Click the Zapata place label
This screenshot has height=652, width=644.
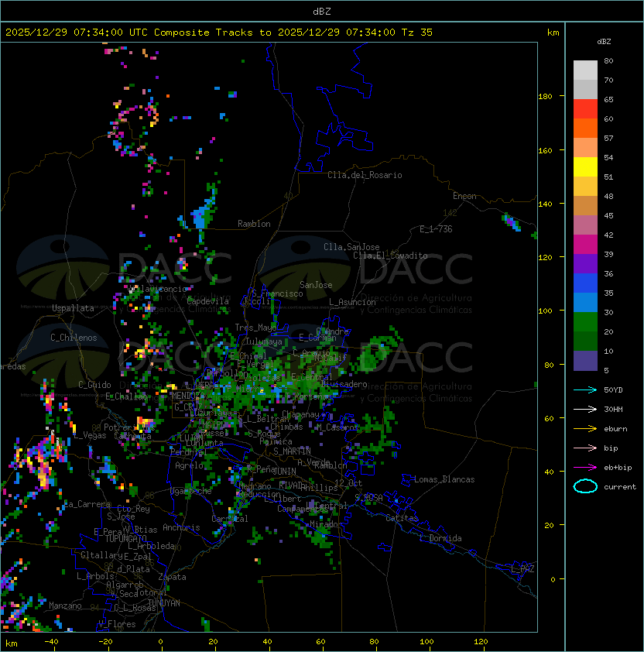[x=172, y=577]
